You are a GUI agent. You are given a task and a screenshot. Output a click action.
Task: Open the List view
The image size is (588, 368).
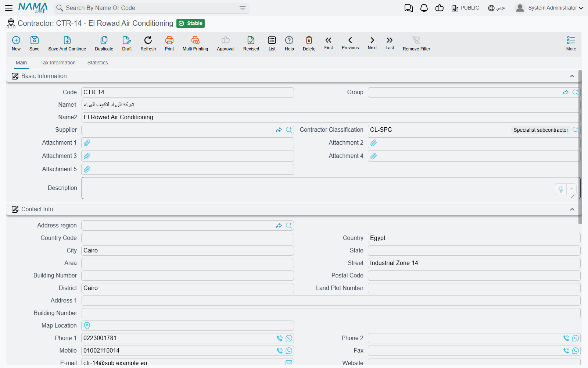[272, 43]
